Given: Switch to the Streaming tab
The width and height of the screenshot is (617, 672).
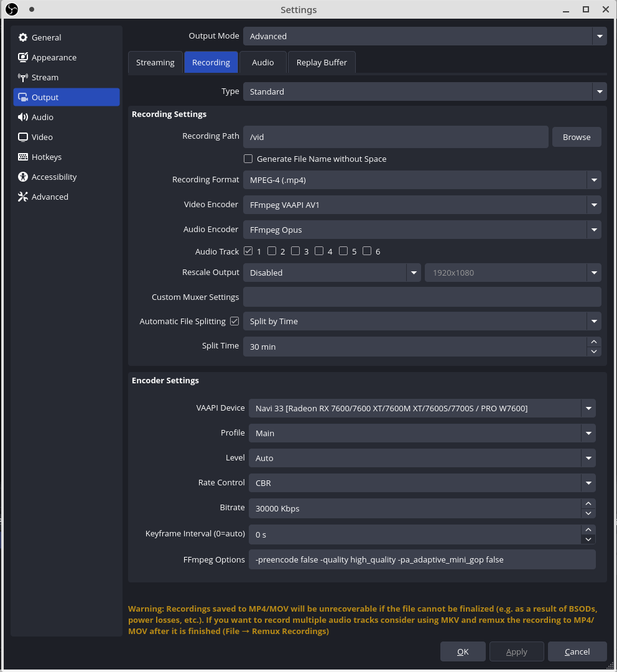Looking at the screenshot, I should click(x=155, y=62).
